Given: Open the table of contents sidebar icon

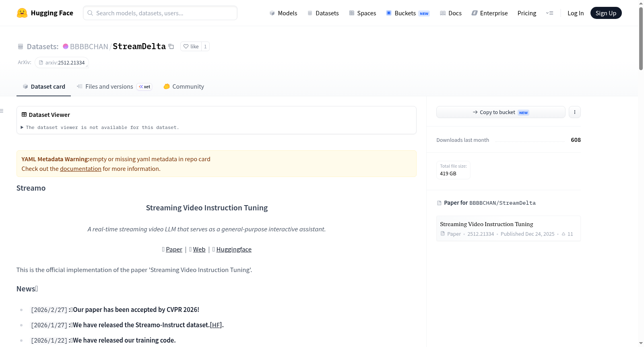Looking at the screenshot, I should (x=2, y=110).
